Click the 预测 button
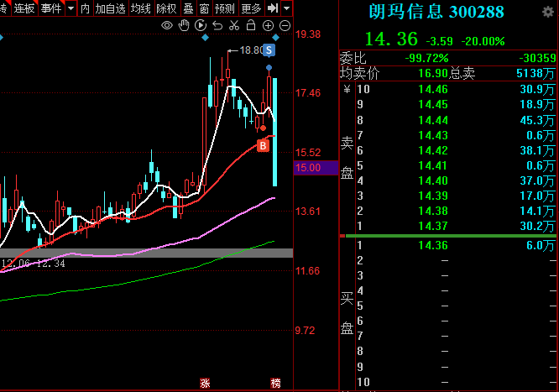 (224, 8)
